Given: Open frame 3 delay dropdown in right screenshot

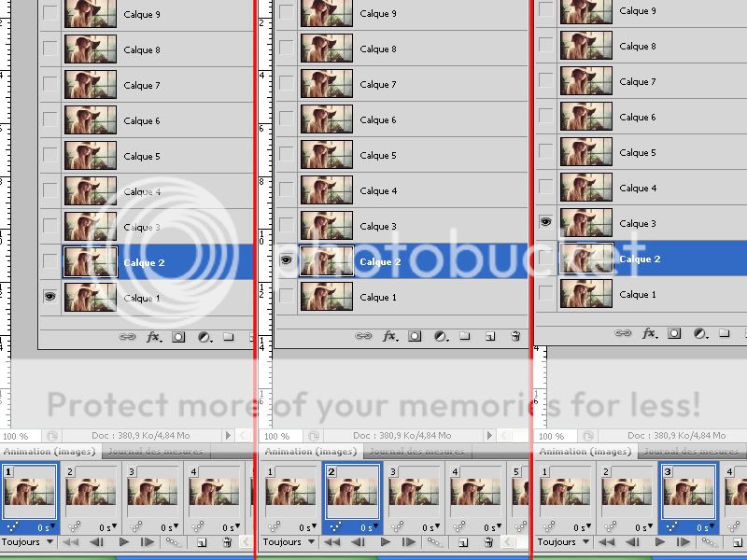Looking at the screenshot, I should click(706, 527).
